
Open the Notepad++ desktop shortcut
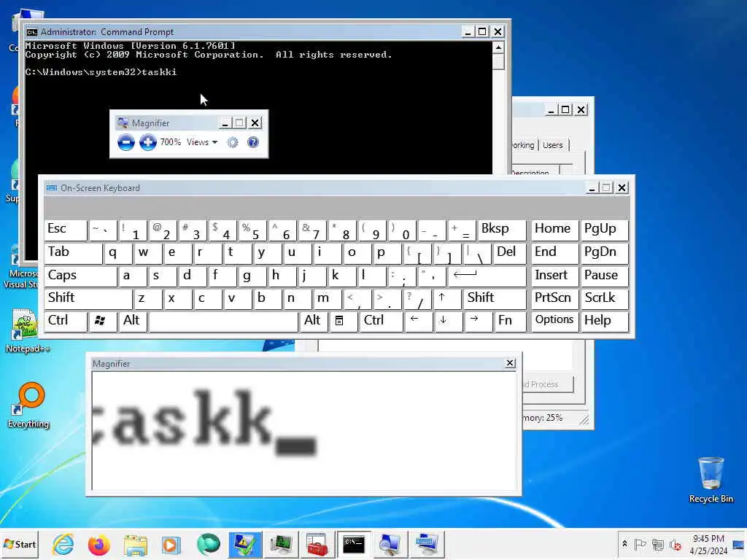pyautogui.click(x=28, y=330)
